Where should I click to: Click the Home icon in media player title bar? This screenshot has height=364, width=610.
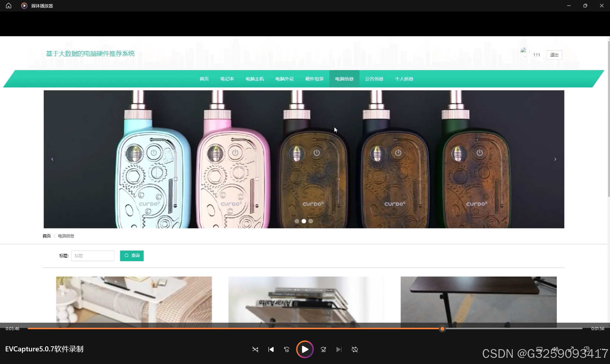click(9, 6)
